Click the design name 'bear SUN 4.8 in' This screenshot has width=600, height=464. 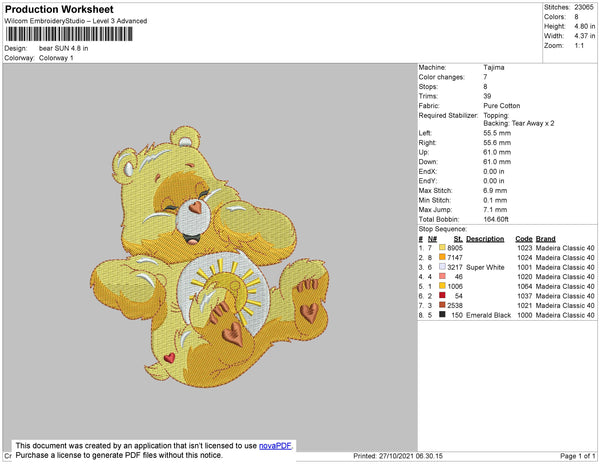tap(64, 48)
